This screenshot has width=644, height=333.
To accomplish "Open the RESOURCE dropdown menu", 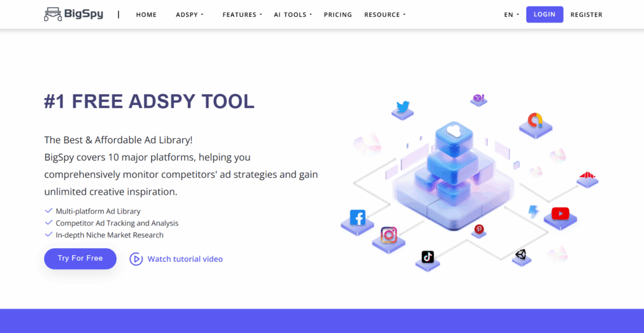I will (385, 14).
